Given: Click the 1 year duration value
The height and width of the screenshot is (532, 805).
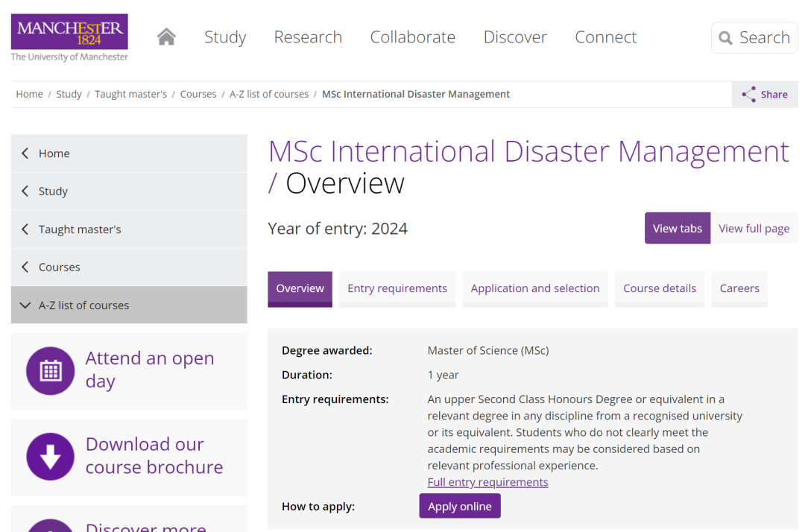Looking at the screenshot, I should [x=443, y=375].
